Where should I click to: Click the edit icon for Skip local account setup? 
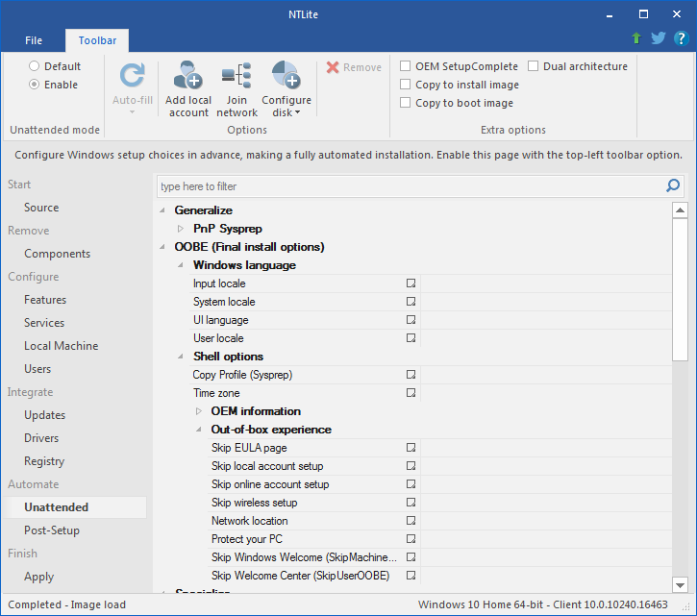[x=411, y=465]
